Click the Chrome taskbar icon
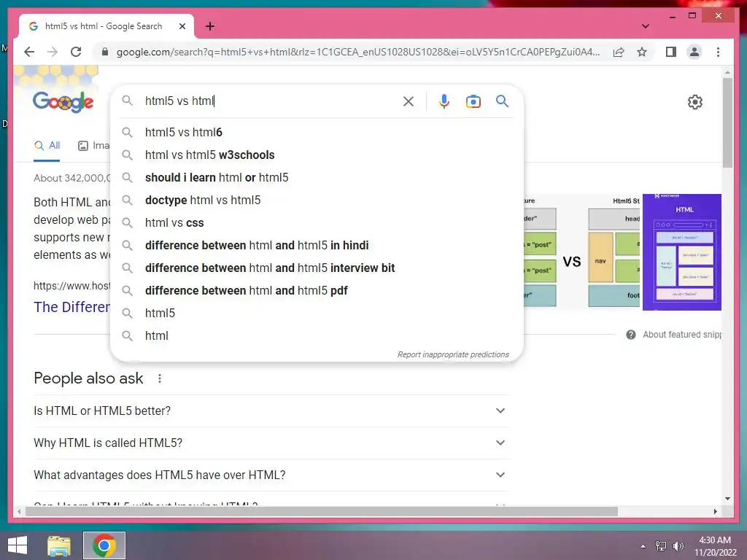The image size is (747, 560). (x=104, y=545)
